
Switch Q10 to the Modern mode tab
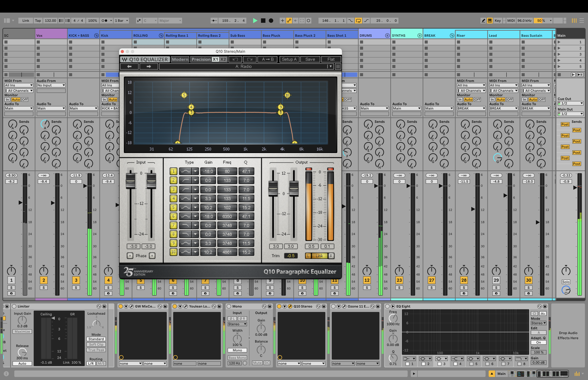click(180, 59)
